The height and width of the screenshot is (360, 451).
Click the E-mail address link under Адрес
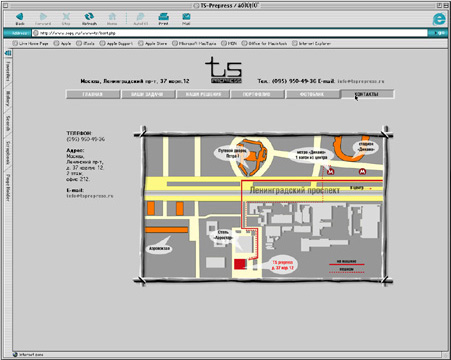point(90,196)
